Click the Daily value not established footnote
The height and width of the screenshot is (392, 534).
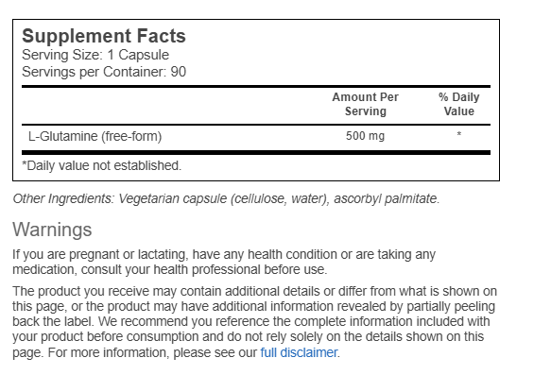(101, 165)
